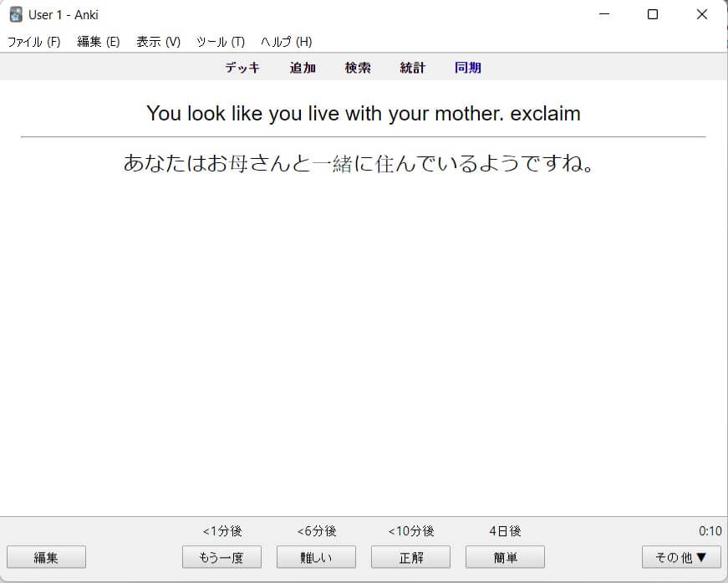Image resolution: width=728 pixels, height=583 pixels.
Task: Click the <10分後 interval label
Action: click(411, 531)
